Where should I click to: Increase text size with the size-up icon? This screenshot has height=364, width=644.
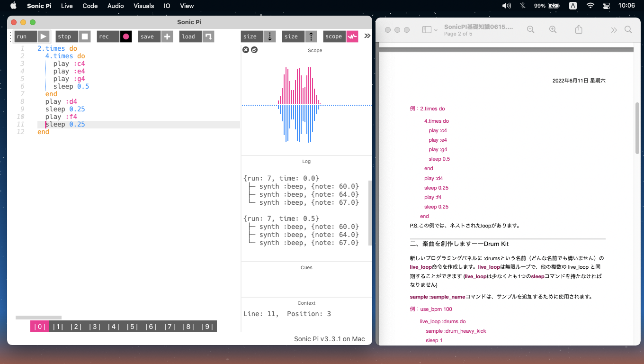(x=311, y=36)
